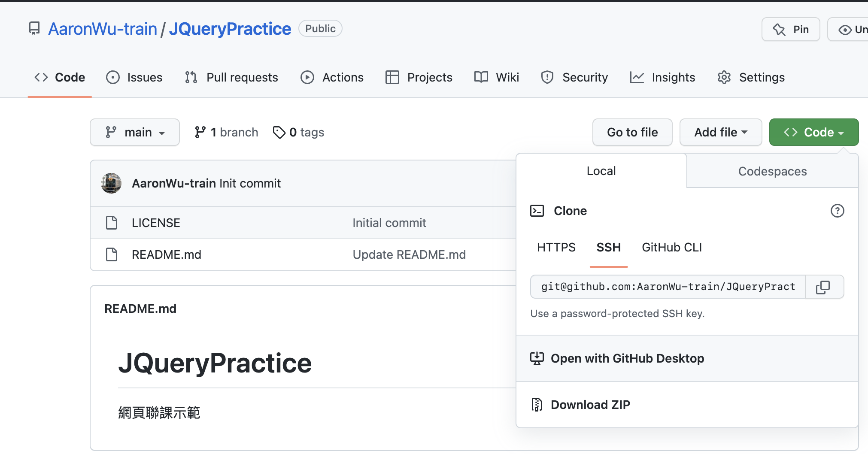Open the AaronWu-train owner link
The height and width of the screenshot is (454, 868).
coord(103,29)
